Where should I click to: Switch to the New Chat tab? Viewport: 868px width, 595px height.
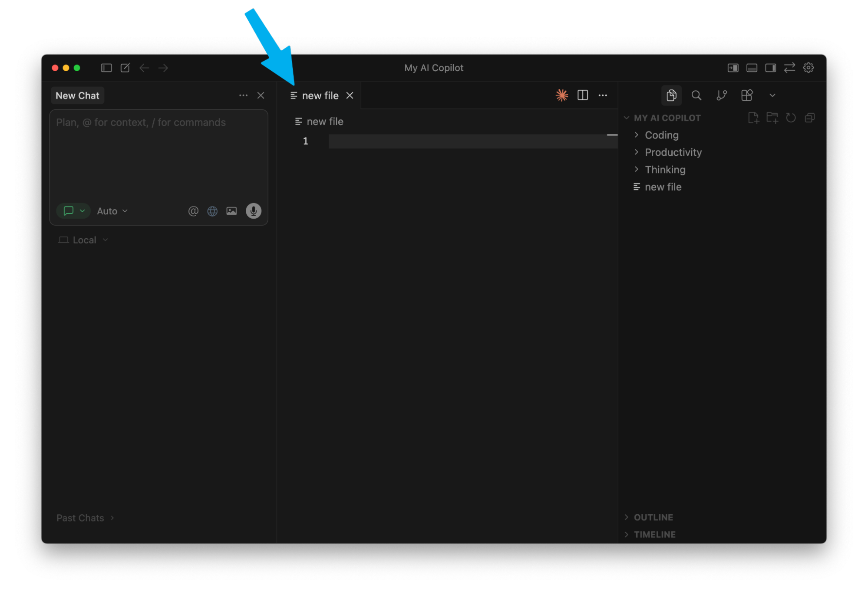(77, 96)
